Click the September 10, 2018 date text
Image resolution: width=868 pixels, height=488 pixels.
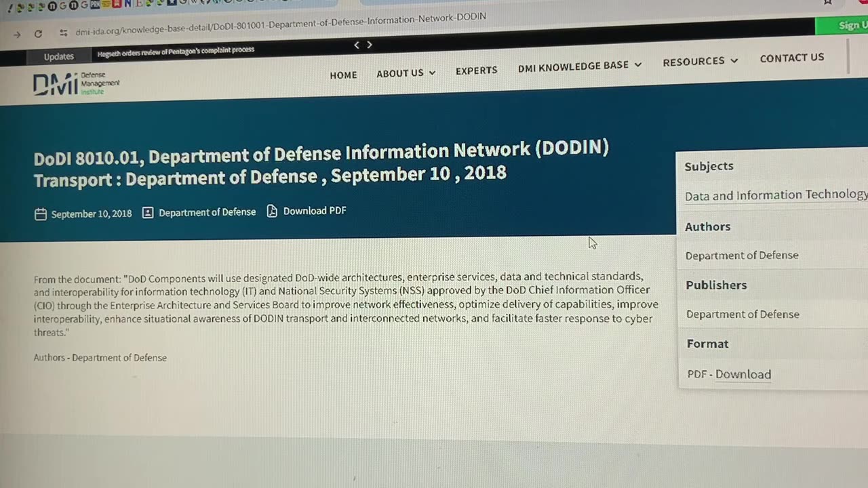point(92,214)
